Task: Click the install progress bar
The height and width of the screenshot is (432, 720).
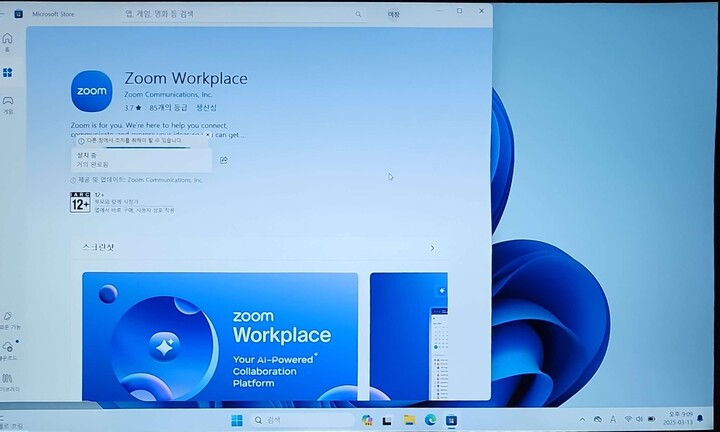Action: (147, 148)
